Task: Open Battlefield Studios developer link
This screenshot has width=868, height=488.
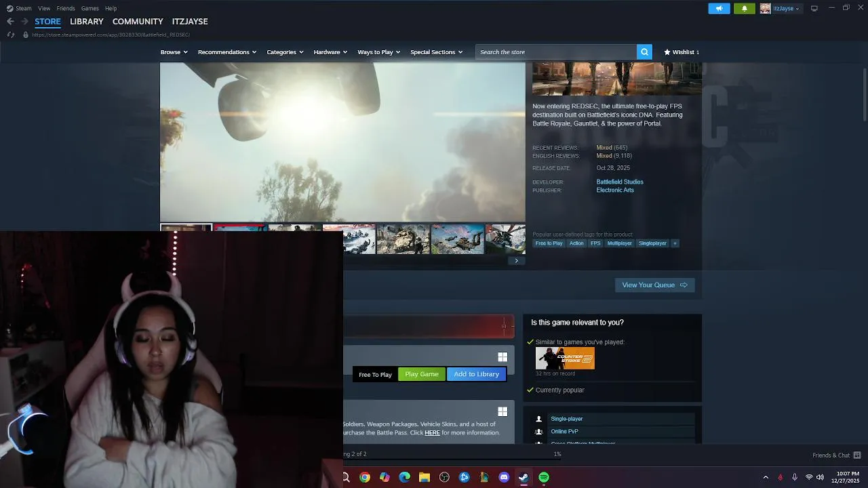Action: pos(620,182)
